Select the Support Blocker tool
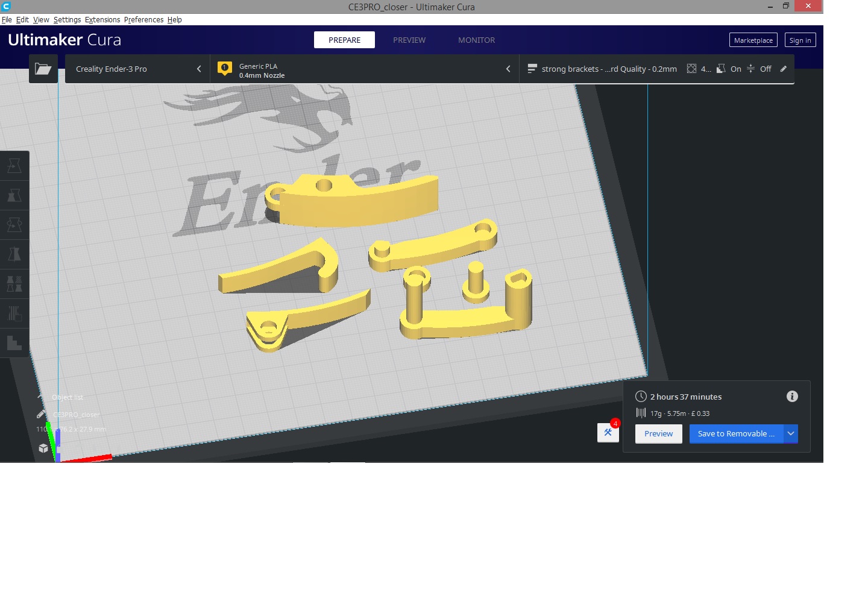The width and height of the screenshot is (868, 616). [x=14, y=313]
